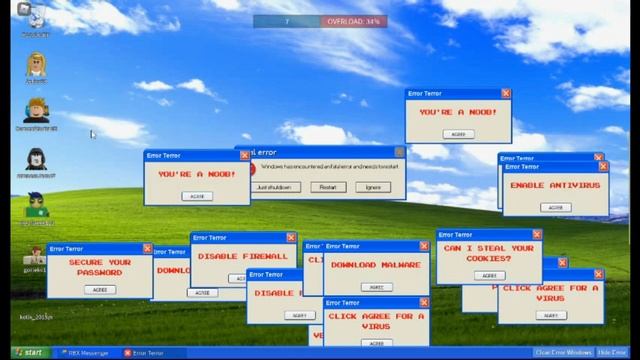Viewport: 640px width, 360px height.
Task: Click the greyed close icon of fatal error dialog
Action: coord(399,152)
